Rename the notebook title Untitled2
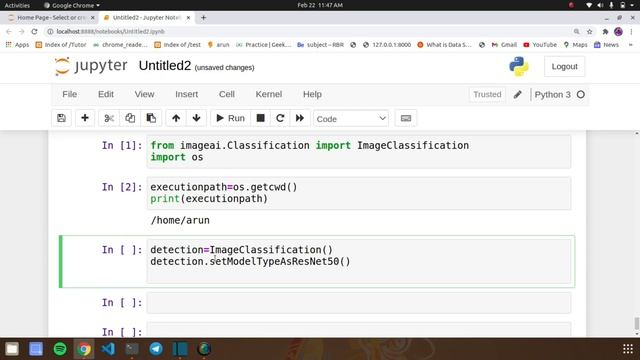640x360 pixels. [164, 66]
